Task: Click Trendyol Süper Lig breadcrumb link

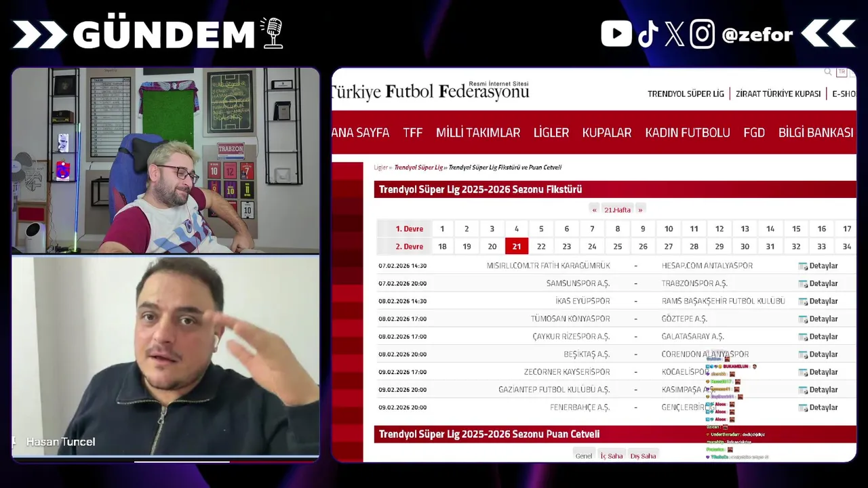Action: click(418, 167)
